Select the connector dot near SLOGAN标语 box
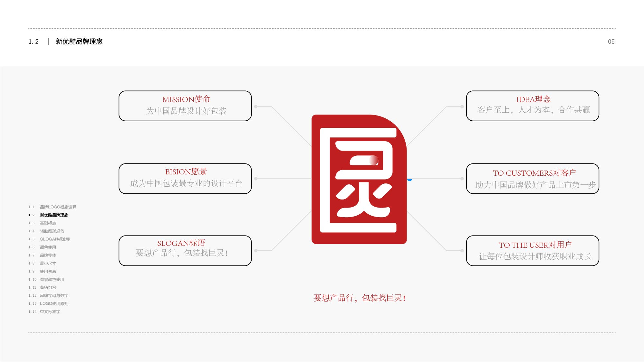 [255, 251]
